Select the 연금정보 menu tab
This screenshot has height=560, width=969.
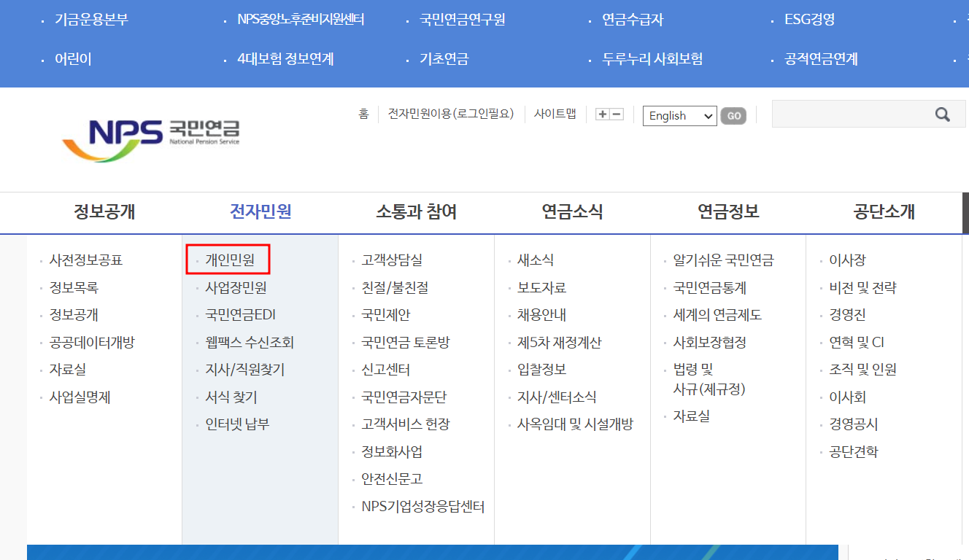727,212
